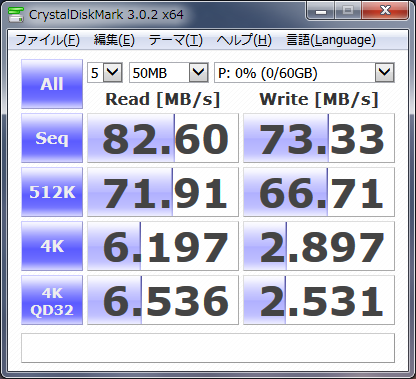This screenshot has height=379, width=416.
Task: Expand the 50MB test size dropdown
Action: pos(198,72)
